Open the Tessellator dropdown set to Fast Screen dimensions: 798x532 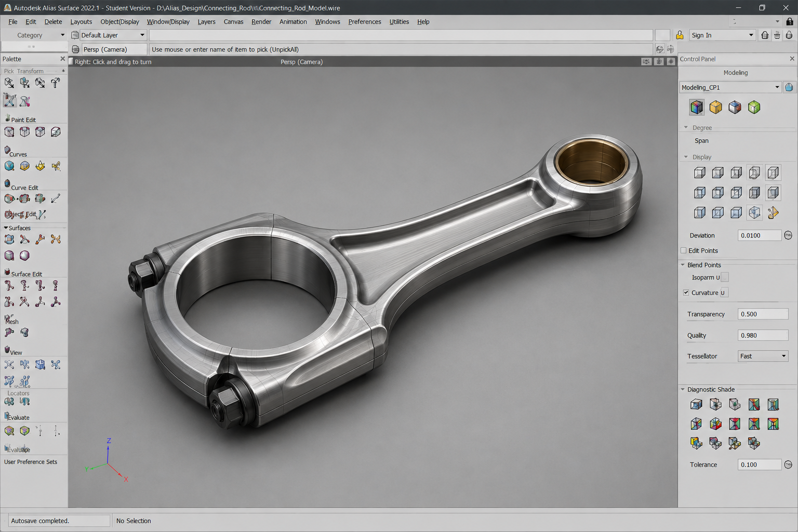(x=763, y=356)
